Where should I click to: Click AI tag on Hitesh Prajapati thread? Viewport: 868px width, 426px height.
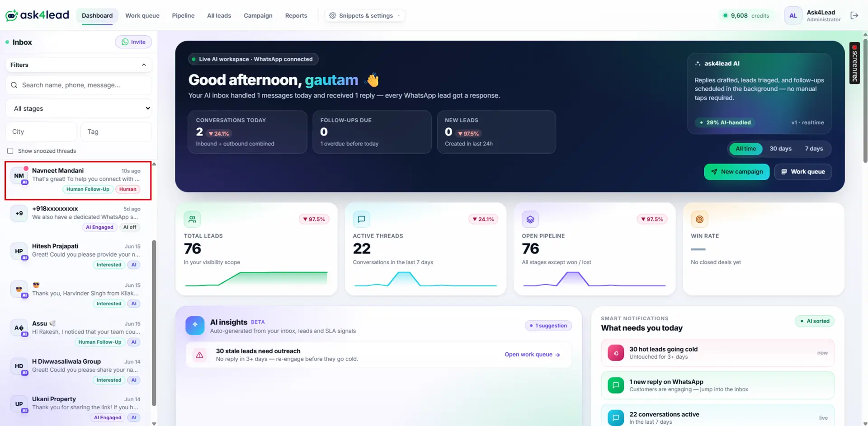(x=134, y=265)
